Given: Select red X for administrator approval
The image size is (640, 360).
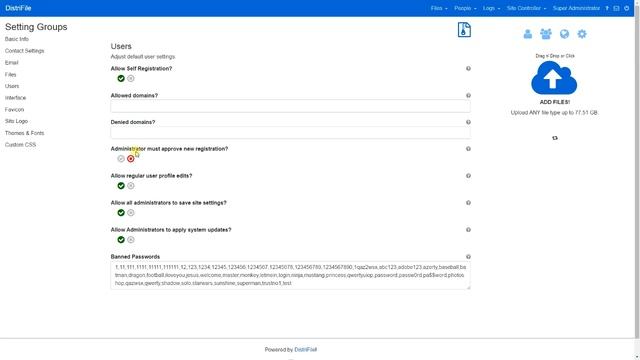Looking at the screenshot, I should click(x=131, y=158).
